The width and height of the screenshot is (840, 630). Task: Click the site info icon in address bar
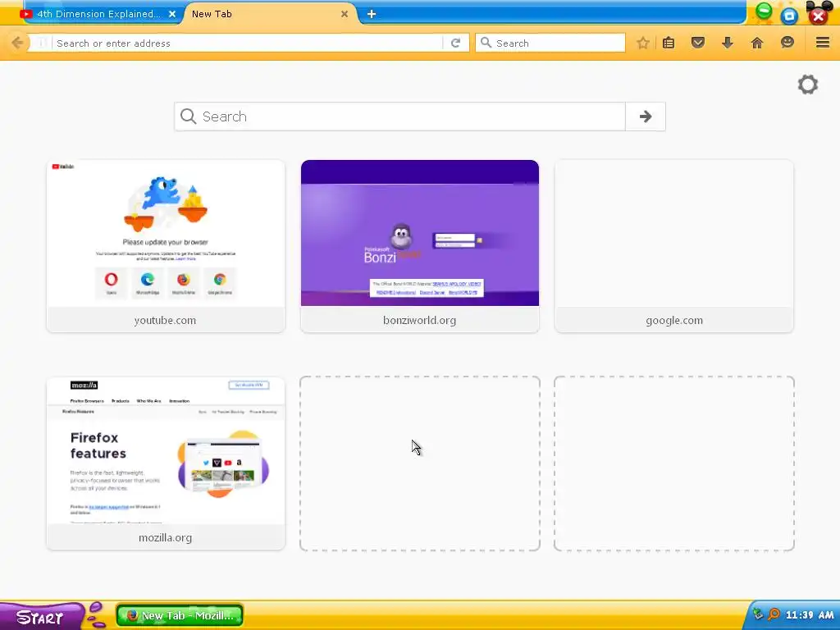pyautogui.click(x=42, y=43)
